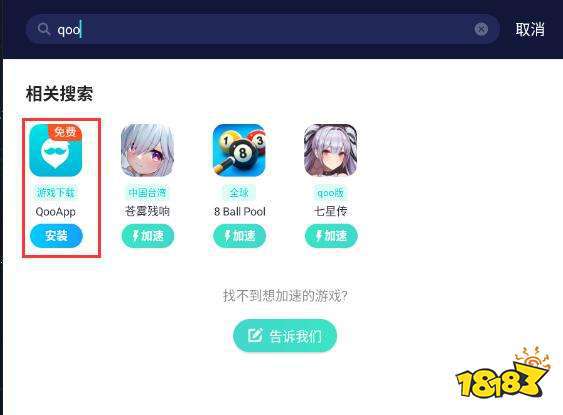Install QooApp with the 安装 button
Screen dimensions: 563x415
(56, 236)
